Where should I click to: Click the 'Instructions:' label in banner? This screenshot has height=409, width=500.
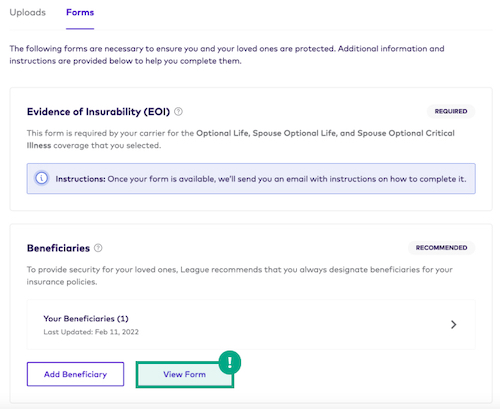point(80,179)
